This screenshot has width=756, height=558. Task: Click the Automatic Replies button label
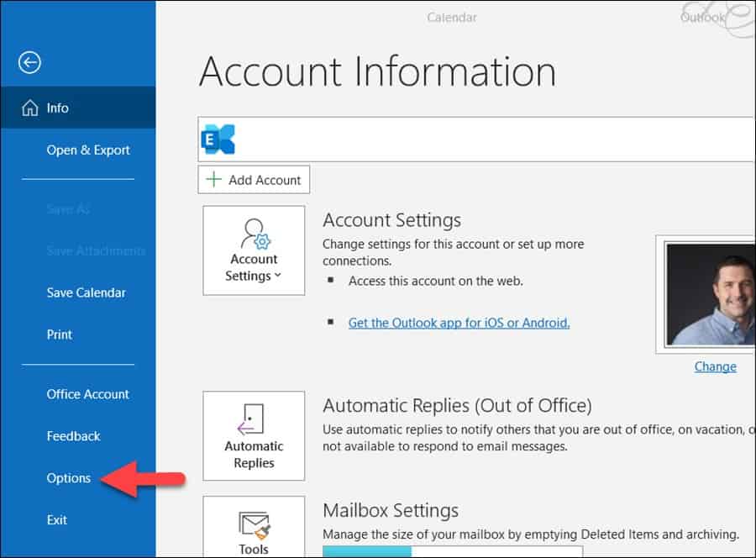tap(254, 455)
